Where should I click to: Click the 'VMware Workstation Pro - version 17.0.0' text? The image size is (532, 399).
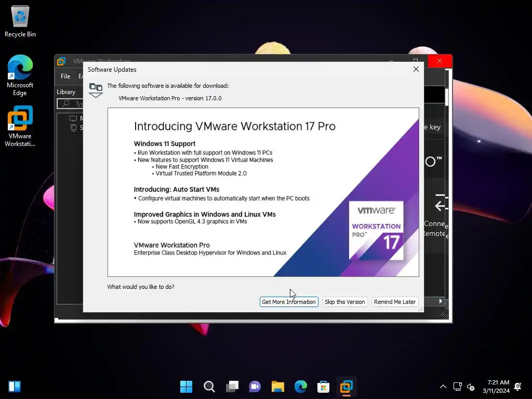(x=170, y=98)
